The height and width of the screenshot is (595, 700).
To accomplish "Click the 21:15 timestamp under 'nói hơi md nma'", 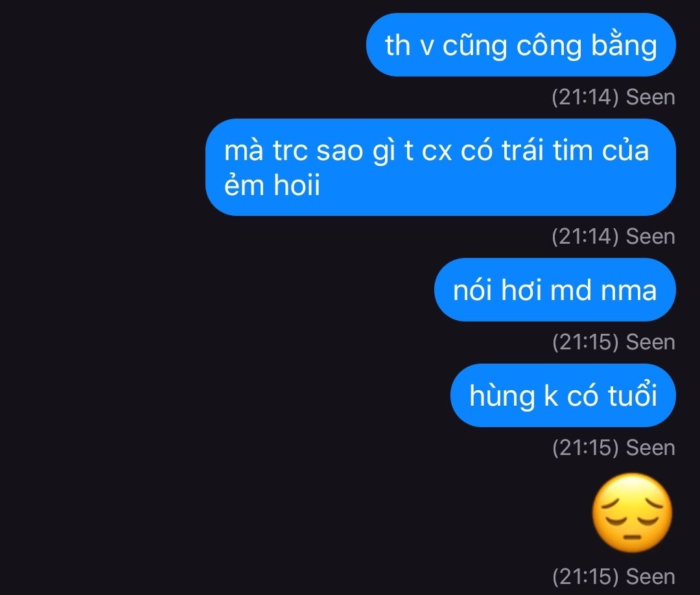I will pyautogui.click(x=585, y=342).
